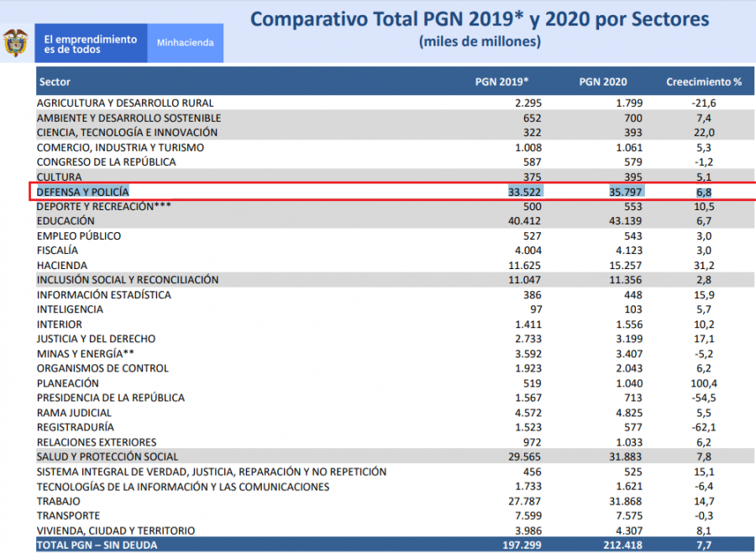Click the highlighted 'DEFENSA Y POLICÍA' label
Image resolution: width=756 pixels, height=554 pixels.
click(82, 192)
